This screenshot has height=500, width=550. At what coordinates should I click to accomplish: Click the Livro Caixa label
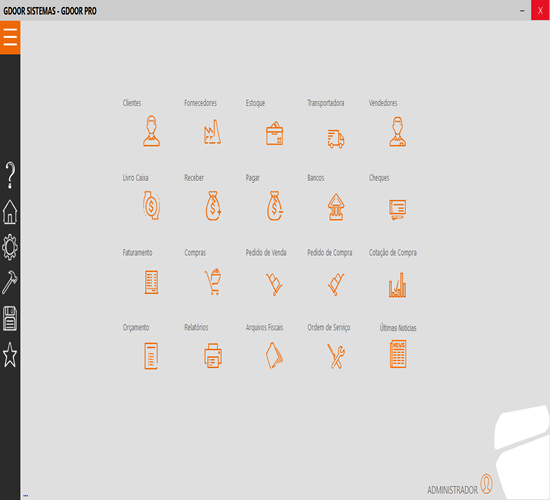[x=135, y=178]
